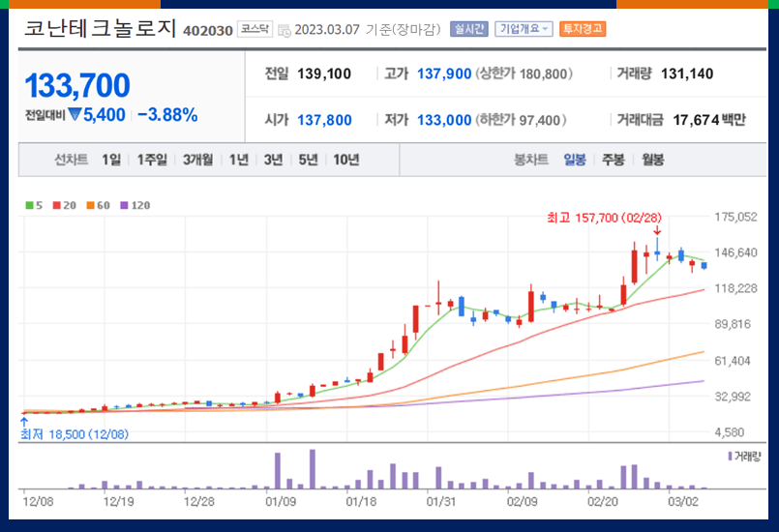Click the 코난테크놀로지 stock name
Image resolution: width=779 pixels, height=532 pixels.
(101, 28)
